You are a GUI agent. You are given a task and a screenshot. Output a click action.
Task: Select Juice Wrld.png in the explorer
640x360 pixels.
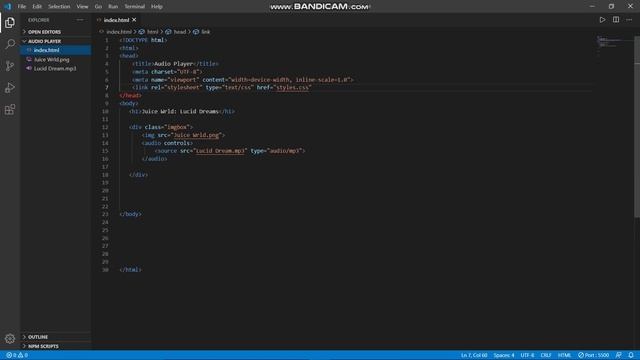coord(56,60)
